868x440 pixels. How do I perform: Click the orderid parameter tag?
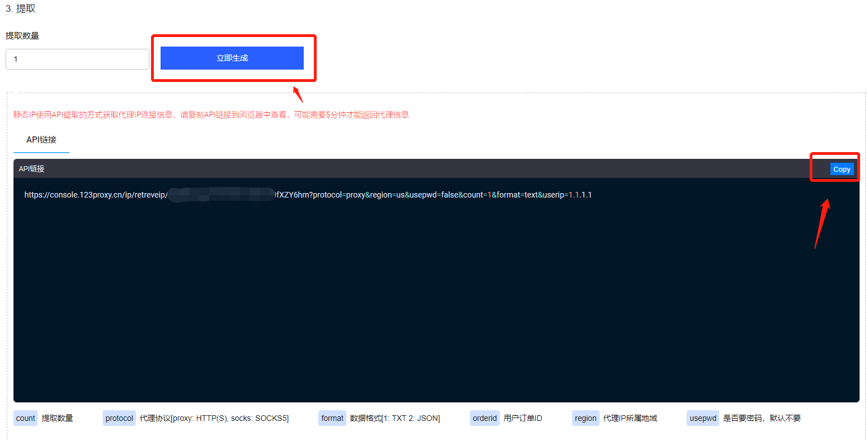point(484,418)
